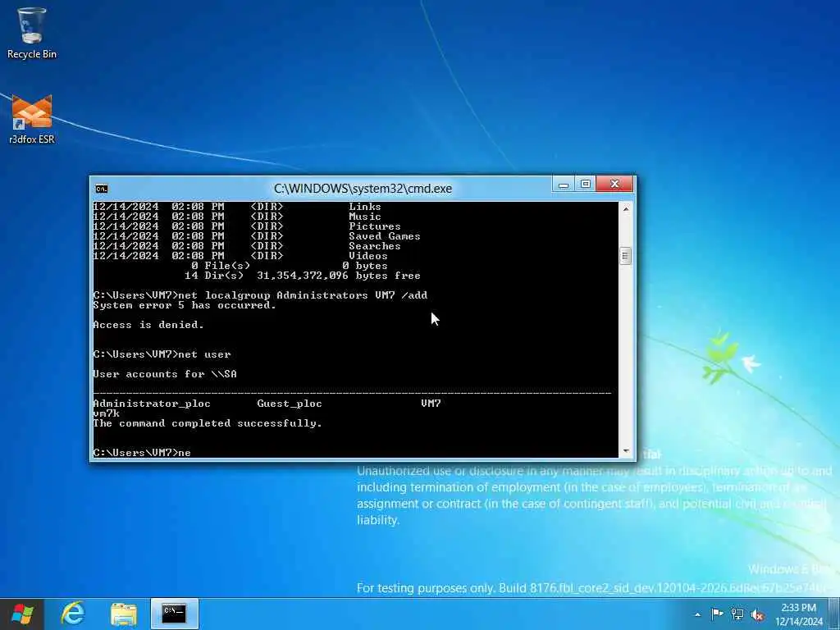Open the Action Center flag icon
Screen dimensions: 840x630
(717, 614)
